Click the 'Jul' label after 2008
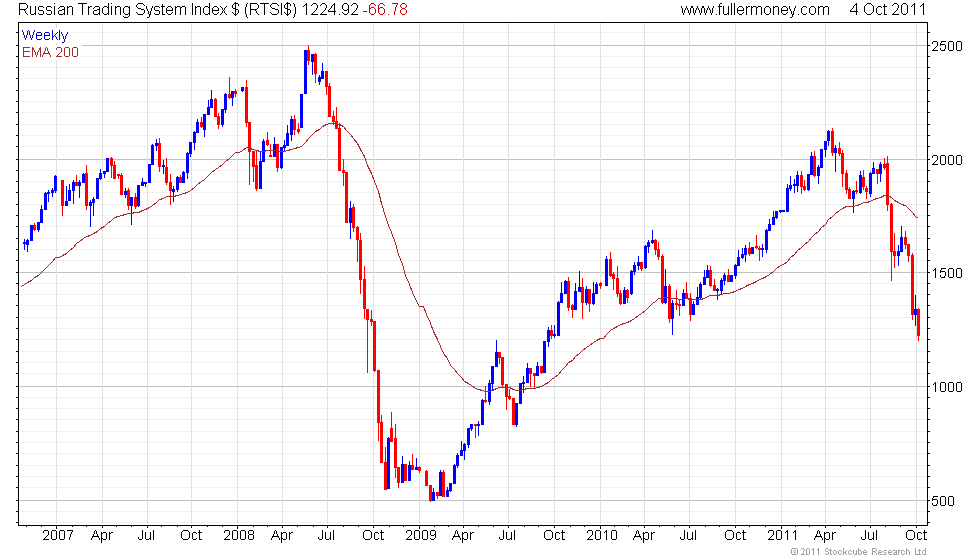Screen dimensions: 980x560 (x=326, y=536)
